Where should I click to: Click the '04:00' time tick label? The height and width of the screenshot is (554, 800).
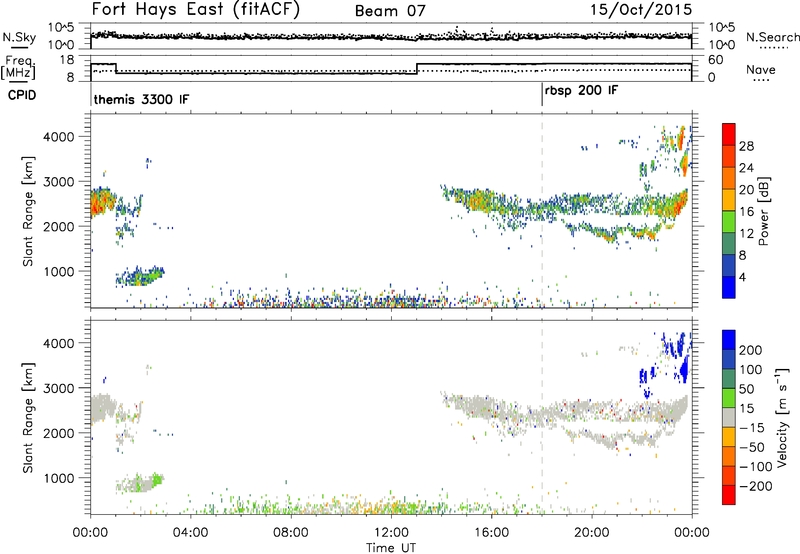point(191,533)
